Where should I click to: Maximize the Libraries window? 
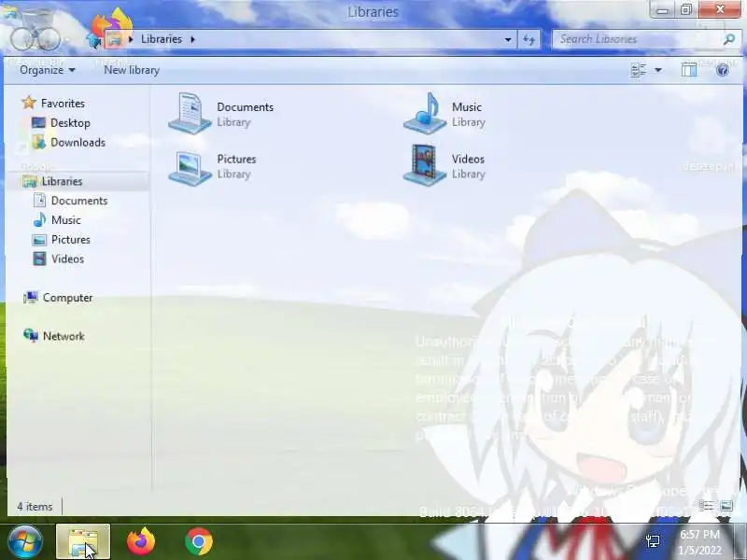(x=686, y=9)
